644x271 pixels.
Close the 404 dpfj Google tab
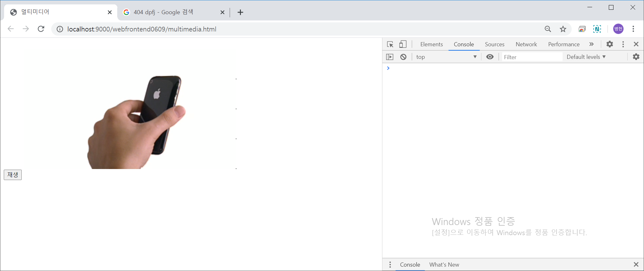[x=222, y=12]
